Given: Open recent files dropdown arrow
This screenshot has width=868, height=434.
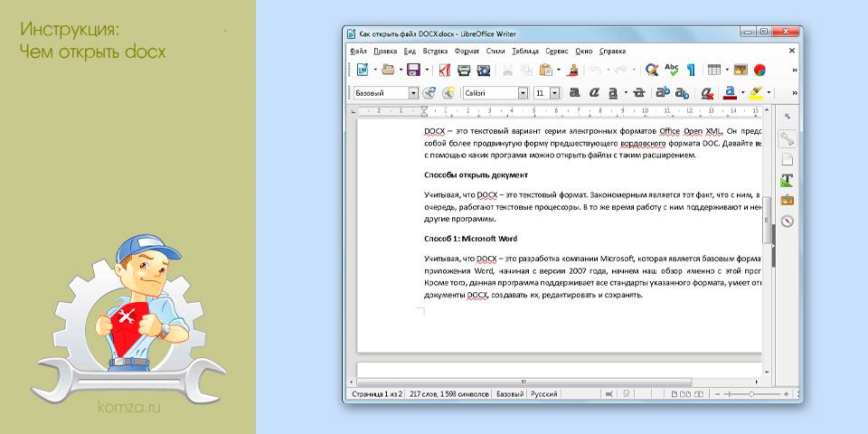Looking at the screenshot, I should coord(401,70).
